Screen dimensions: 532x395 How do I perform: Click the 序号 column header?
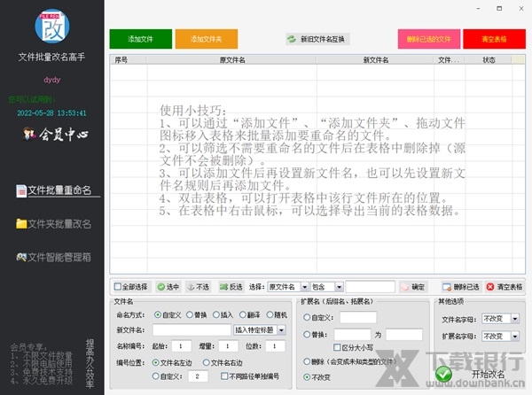[129, 60]
